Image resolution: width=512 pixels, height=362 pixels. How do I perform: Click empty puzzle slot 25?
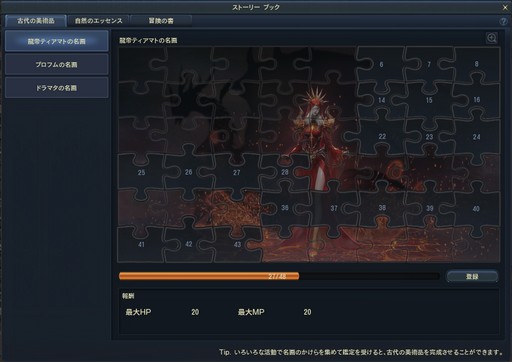(x=141, y=172)
